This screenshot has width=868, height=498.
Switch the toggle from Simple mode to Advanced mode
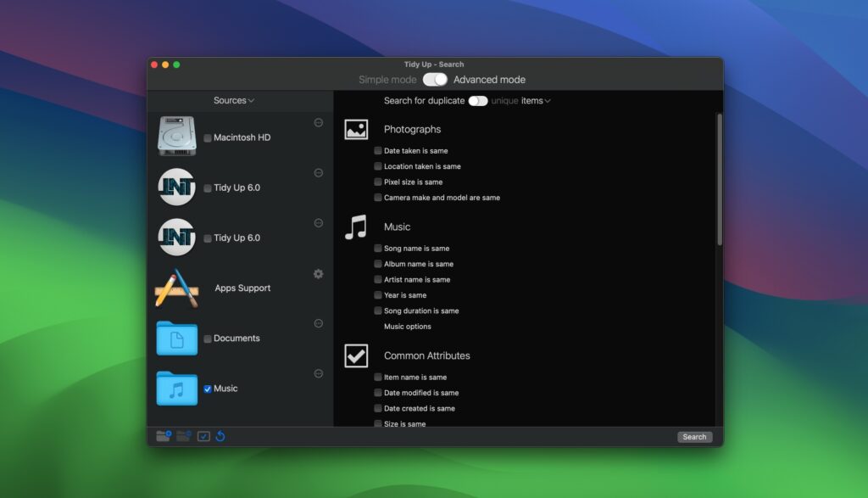[x=434, y=79]
